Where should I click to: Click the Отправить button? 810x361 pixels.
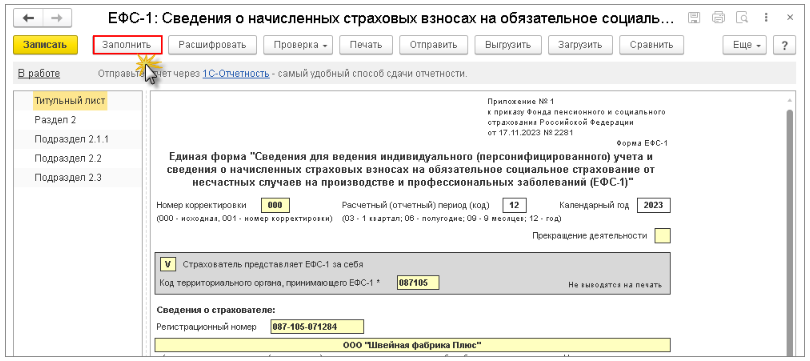(433, 45)
